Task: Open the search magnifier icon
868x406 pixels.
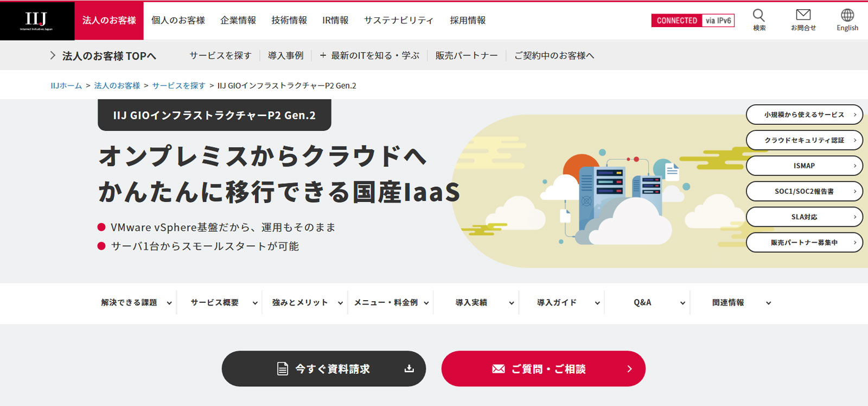Action: pos(759,15)
